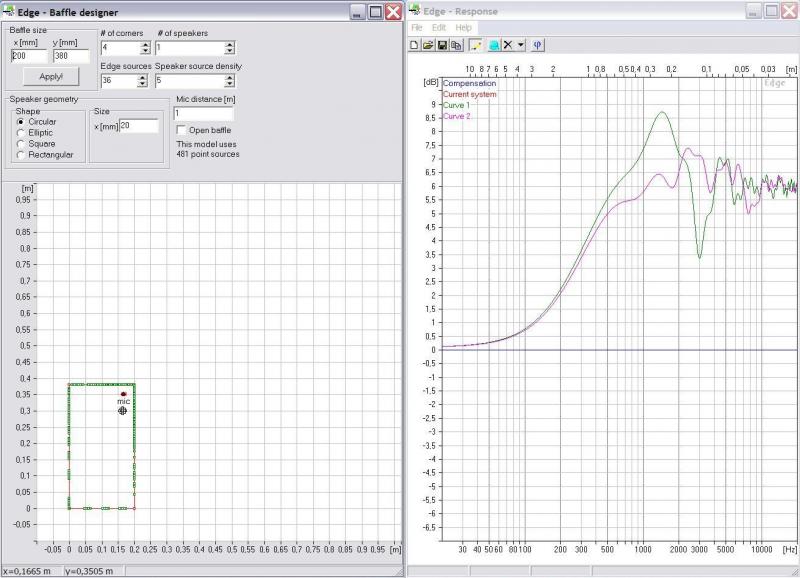Toggle the pencil curve toolbar icon
The height and width of the screenshot is (578, 800).
(x=475, y=45)
